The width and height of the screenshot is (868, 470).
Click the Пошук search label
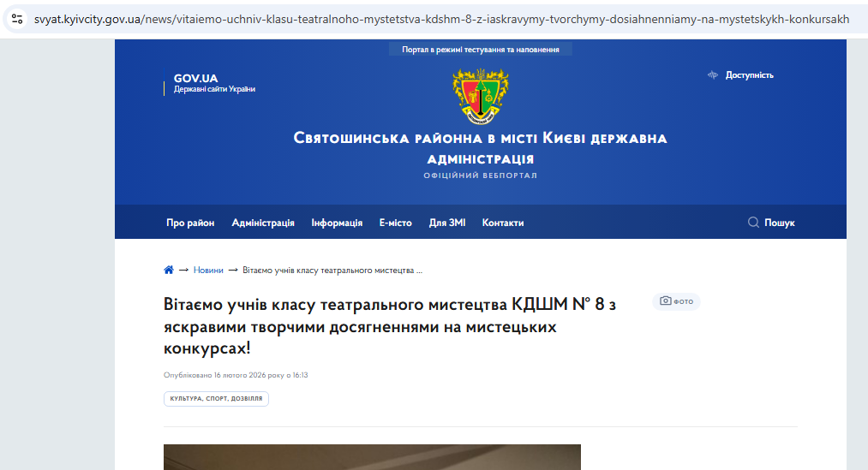point(780,223)
